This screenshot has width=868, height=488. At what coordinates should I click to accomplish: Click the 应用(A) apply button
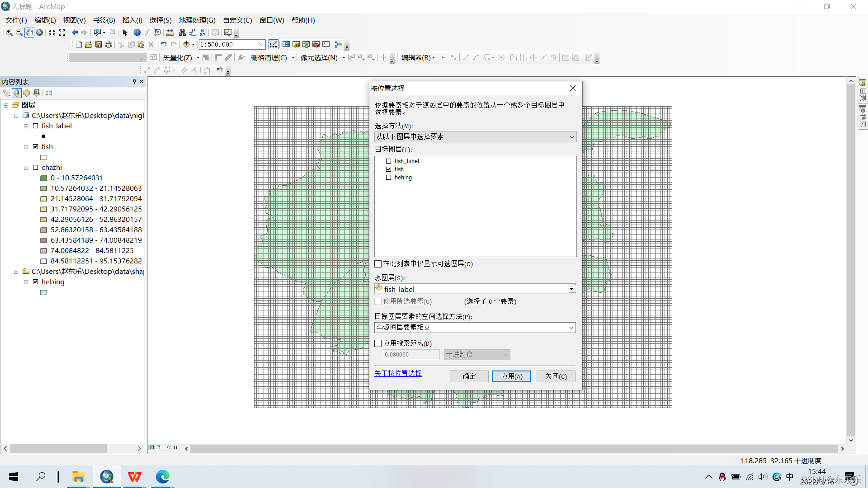(x=511, y=376)
